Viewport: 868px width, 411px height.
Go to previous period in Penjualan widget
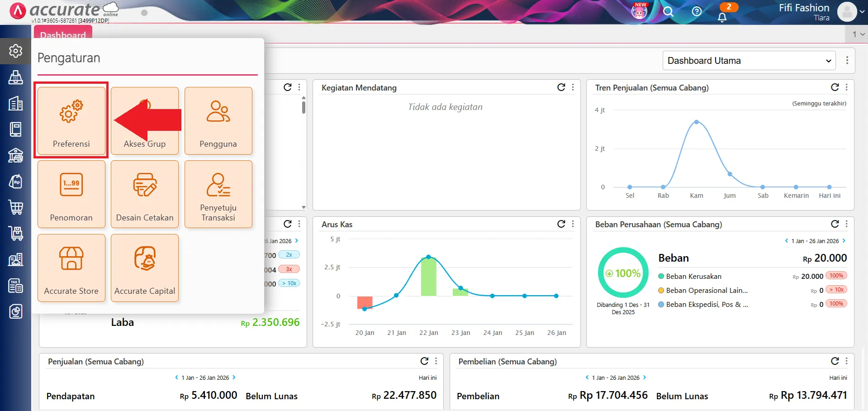176,378
